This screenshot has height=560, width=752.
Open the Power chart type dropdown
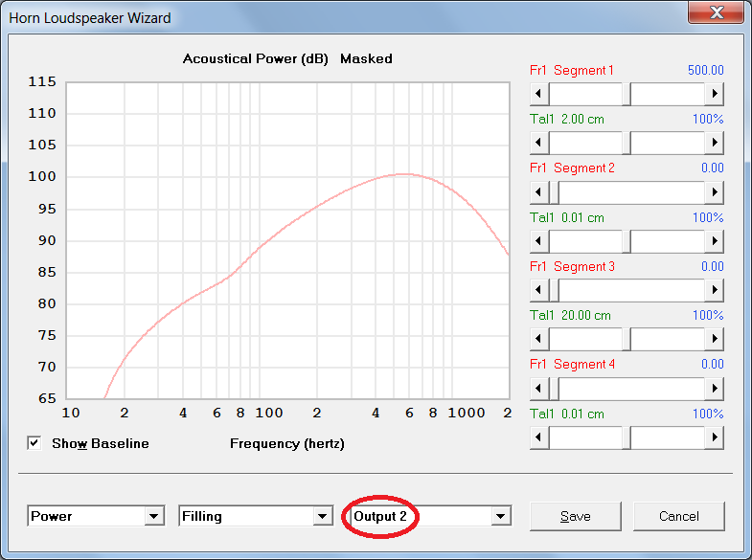153,516
